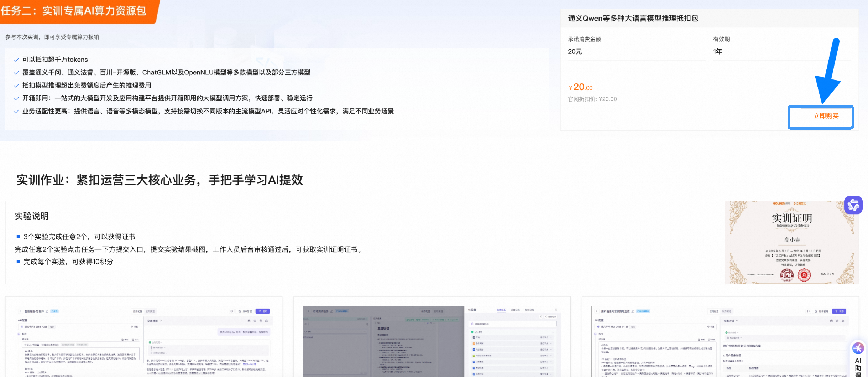Screen dimensions: 868x377
Task: Open the purple floating assistant icon beside the certificate
Action: point(853,205)
